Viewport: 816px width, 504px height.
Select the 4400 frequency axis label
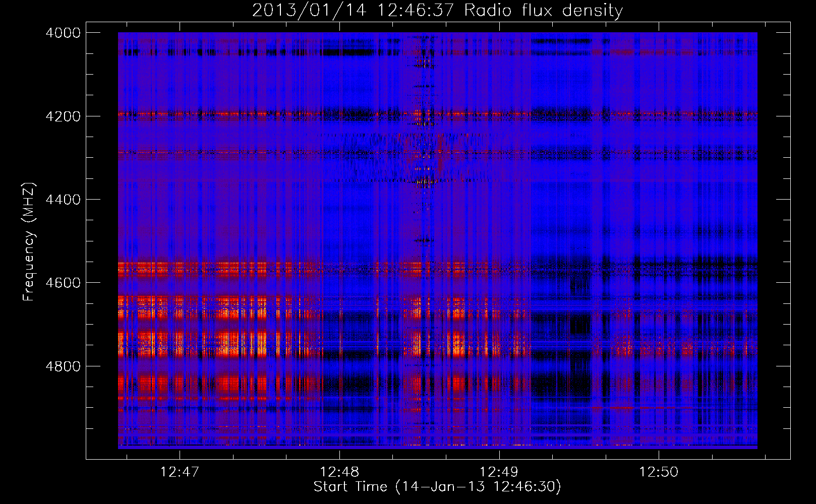63,200
